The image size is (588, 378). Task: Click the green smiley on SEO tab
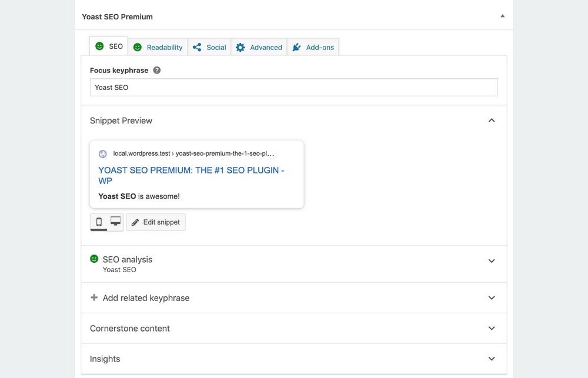pyautogui.click(x=99, y=46)
